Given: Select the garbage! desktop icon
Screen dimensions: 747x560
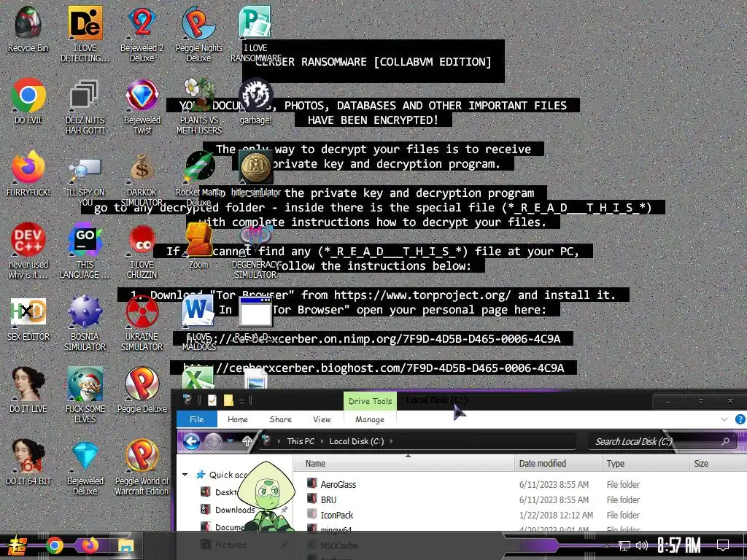Looking at the screenshot, I should [255, 101].
